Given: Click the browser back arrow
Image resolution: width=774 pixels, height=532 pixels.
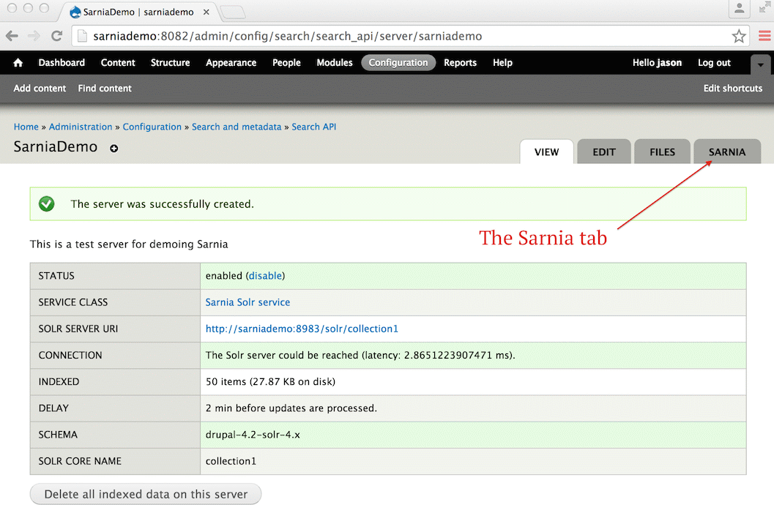Looking at the screenshot, I should [12, 36].
